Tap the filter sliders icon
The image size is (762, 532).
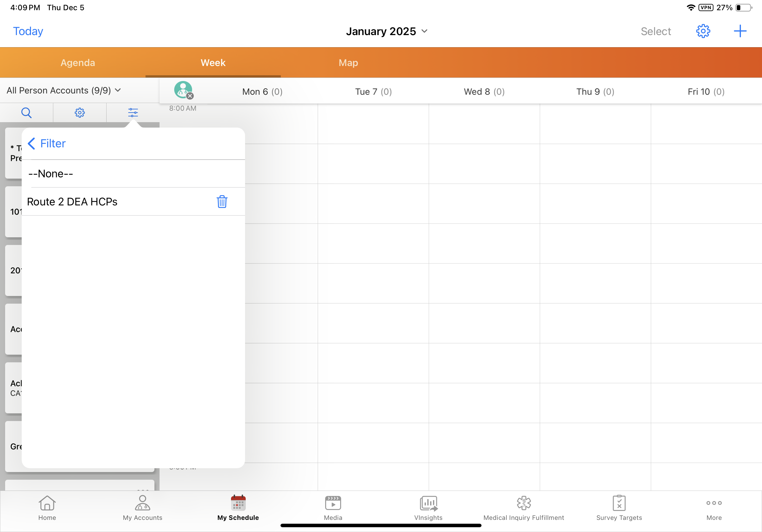[x=133, y=113]
